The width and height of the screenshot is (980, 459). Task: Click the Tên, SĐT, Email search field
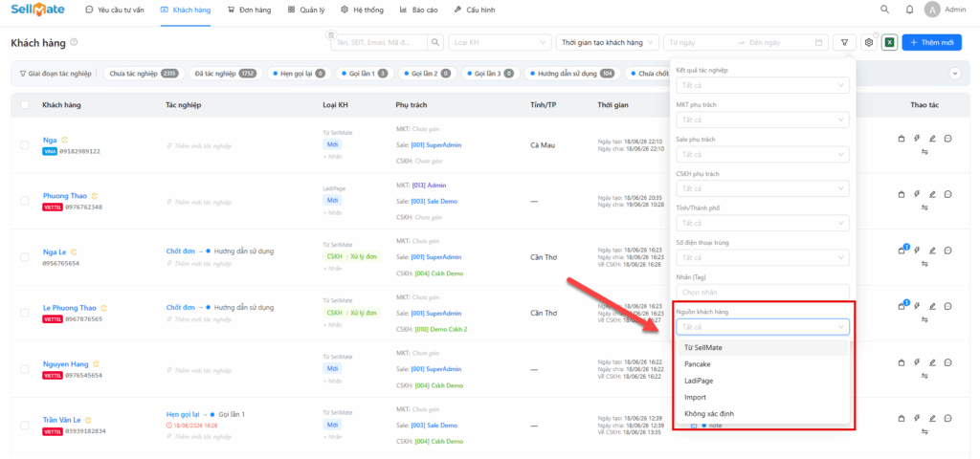pyautogui.click(x=379, y=42)
